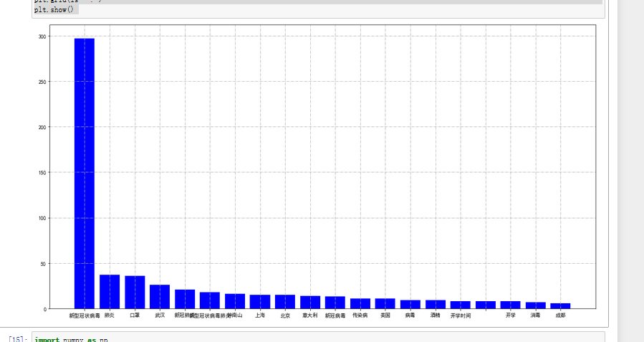Click the blue bar above 消毒
This screenshot has width=644, height=342.
pyautogui.click(x=536, y=305)
